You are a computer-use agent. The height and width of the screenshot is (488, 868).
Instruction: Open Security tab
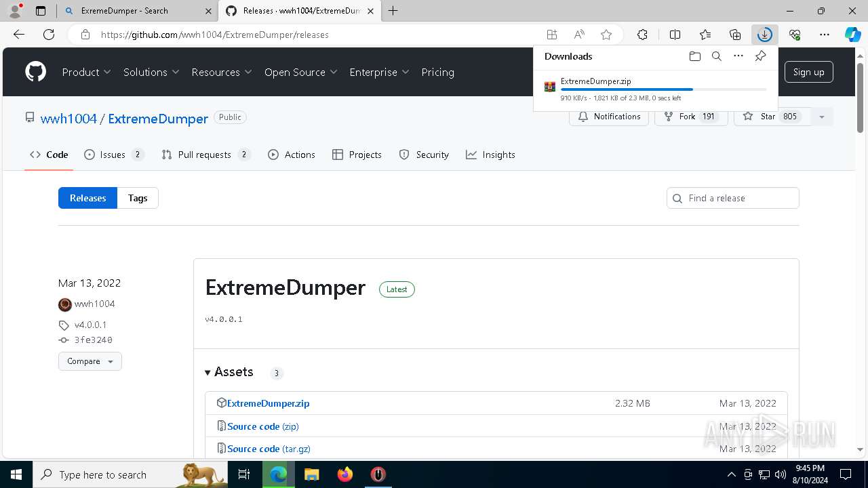tap(424, 155)
